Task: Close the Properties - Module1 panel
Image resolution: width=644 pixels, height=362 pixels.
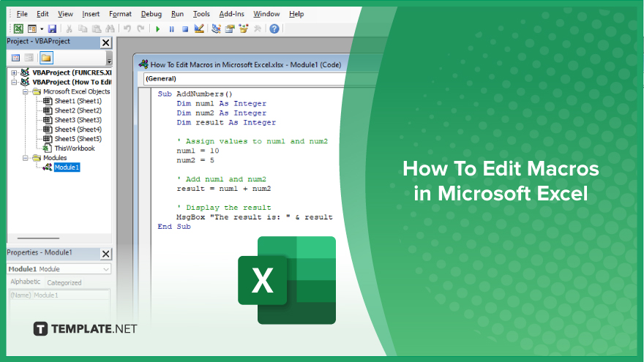Action: click(105, 254)
